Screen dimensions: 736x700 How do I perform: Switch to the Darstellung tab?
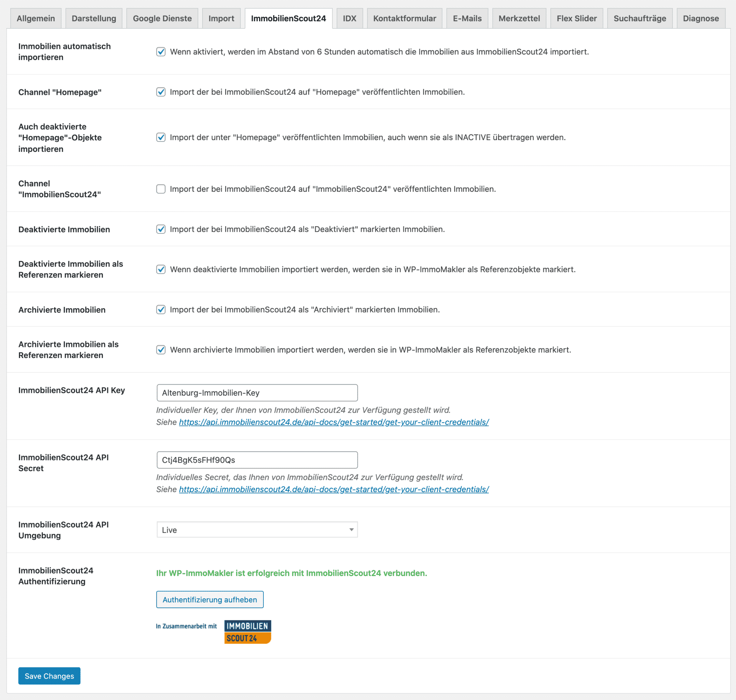coord(94,18)
